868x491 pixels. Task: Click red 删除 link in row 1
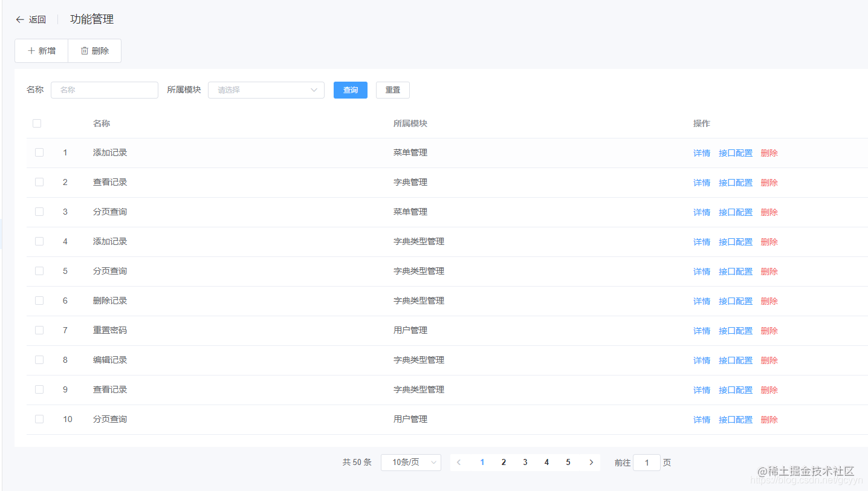click(x=769, y=153)
